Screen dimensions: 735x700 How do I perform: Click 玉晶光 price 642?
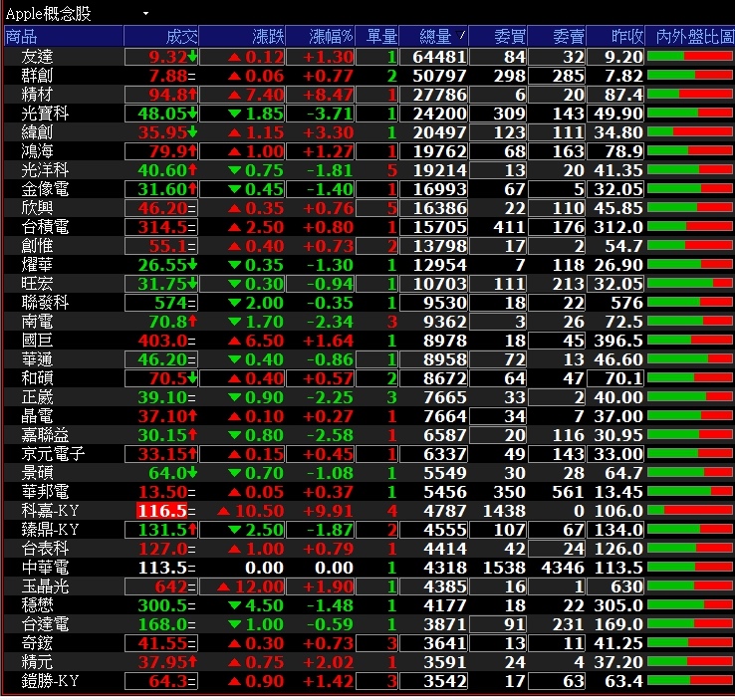point(171,586)
